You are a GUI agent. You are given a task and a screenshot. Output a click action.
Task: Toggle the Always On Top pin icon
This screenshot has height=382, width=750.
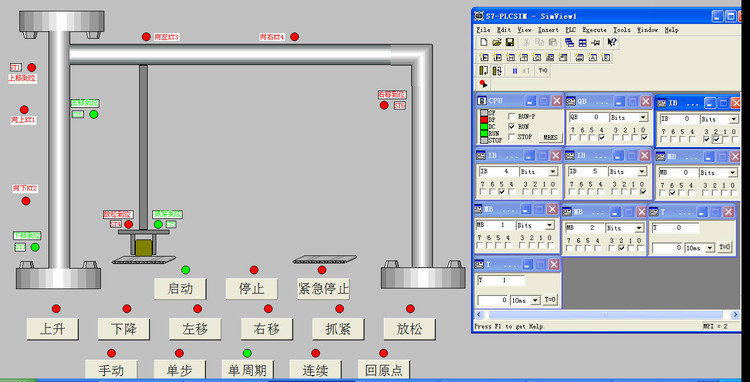(596, 43)
